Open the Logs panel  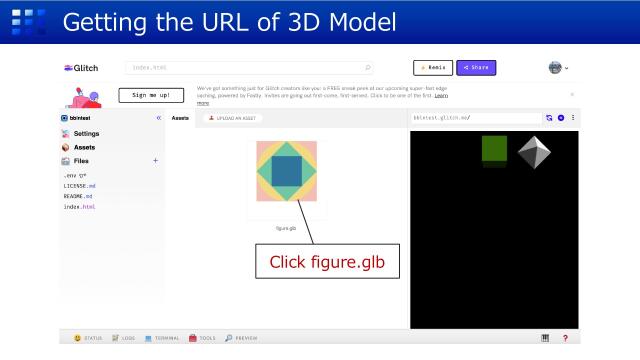point(123,338)
